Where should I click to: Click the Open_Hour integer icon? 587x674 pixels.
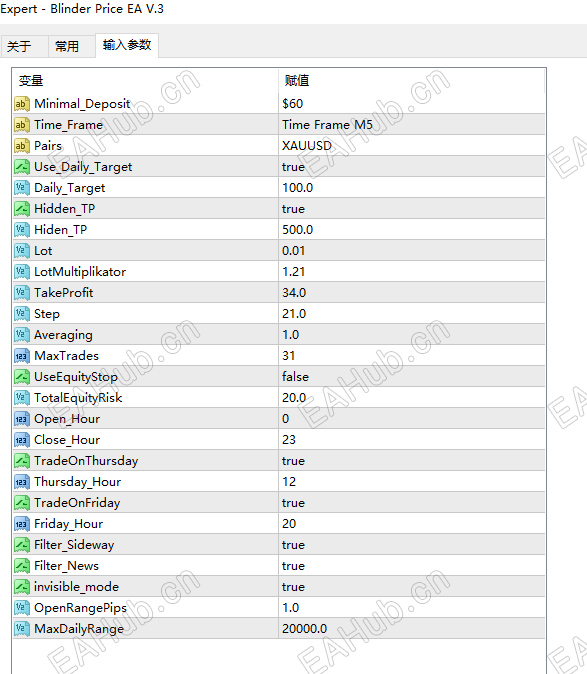point(21,419)
